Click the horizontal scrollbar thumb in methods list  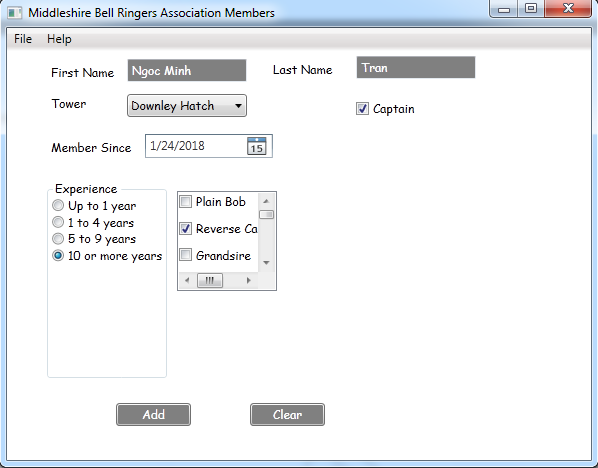210,280
